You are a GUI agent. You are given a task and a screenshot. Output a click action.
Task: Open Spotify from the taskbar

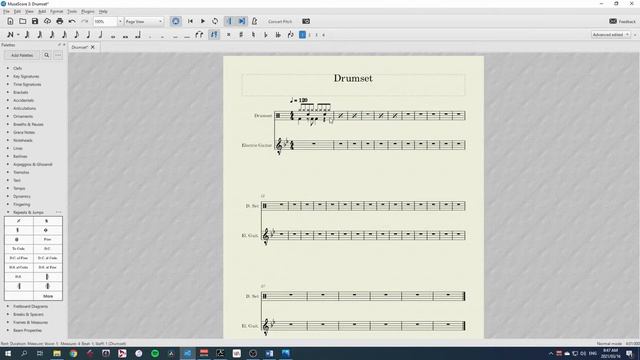155,353
